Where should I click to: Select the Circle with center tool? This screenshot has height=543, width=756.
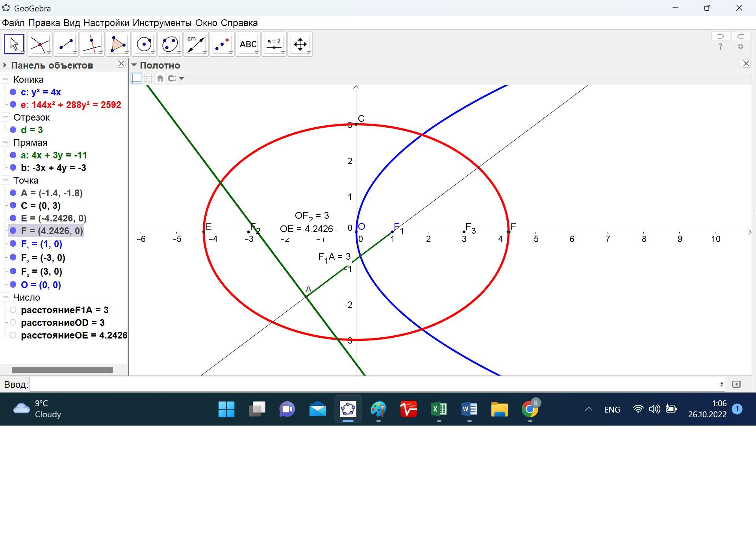click(144, 44)
